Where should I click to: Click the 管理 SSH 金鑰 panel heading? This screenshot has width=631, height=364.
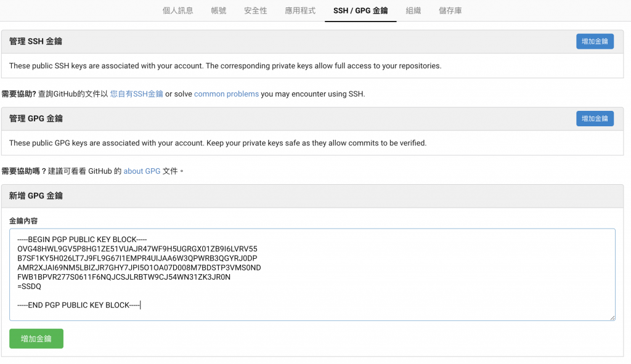(x=36, y=41)
